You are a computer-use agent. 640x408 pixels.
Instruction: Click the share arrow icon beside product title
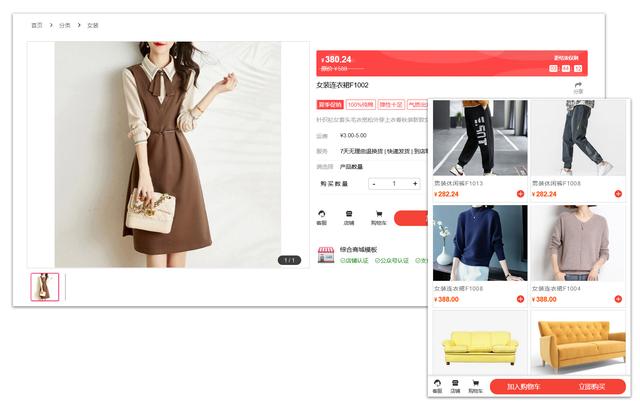578,86
